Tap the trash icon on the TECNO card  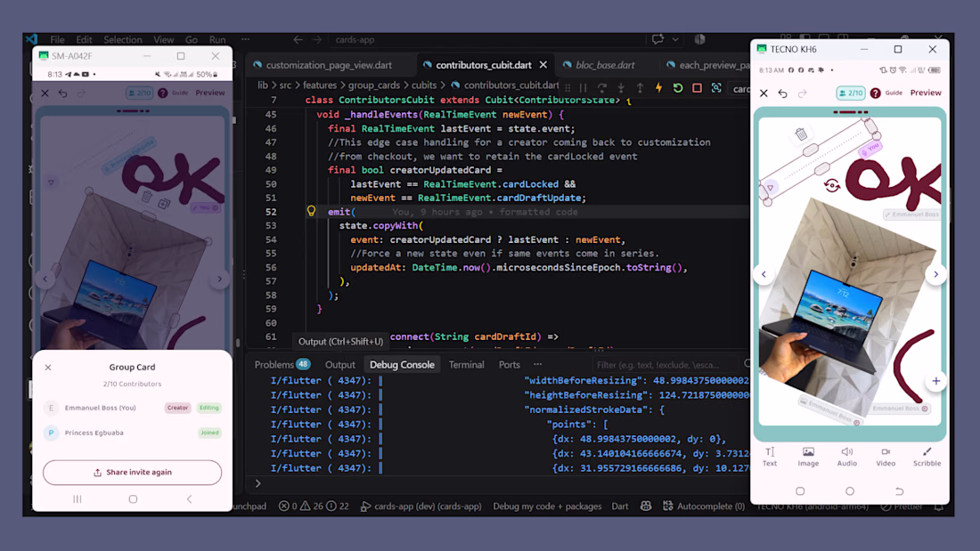tap(801, 134)
